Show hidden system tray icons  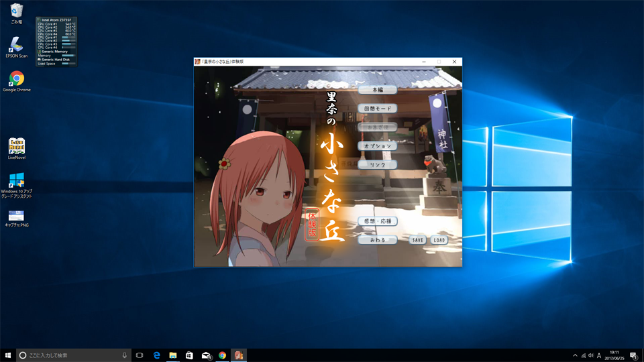point(575,355)
